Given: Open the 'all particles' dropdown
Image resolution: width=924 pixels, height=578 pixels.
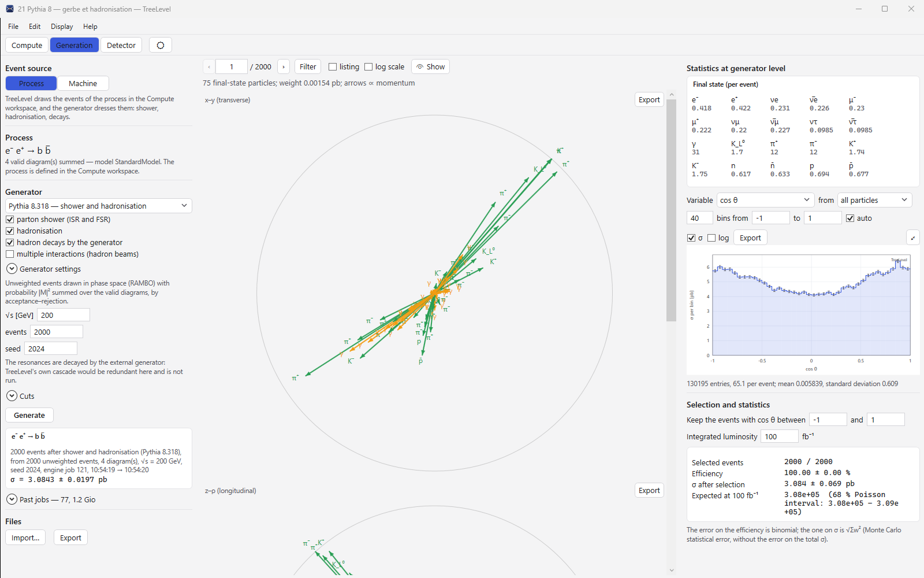Looking at the screenshot, I should coord(874,200).
